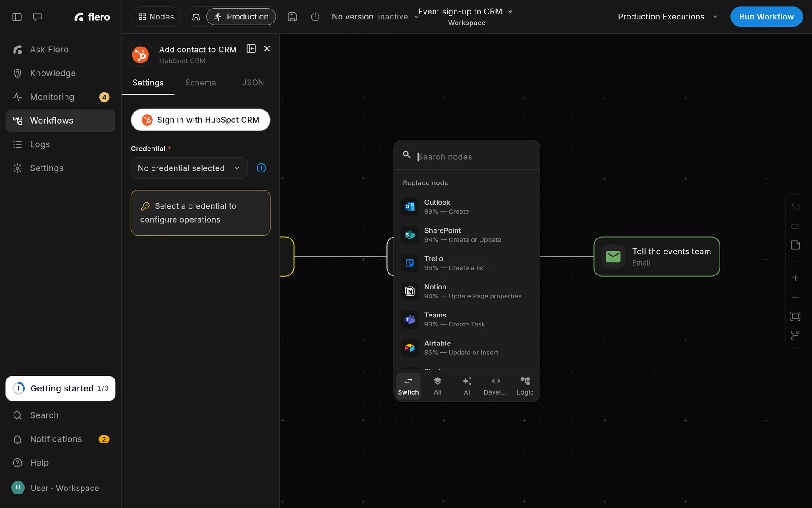This screenshot has width=812, height=508.
Task: Switch to the JSON tab
Action: 253,83
